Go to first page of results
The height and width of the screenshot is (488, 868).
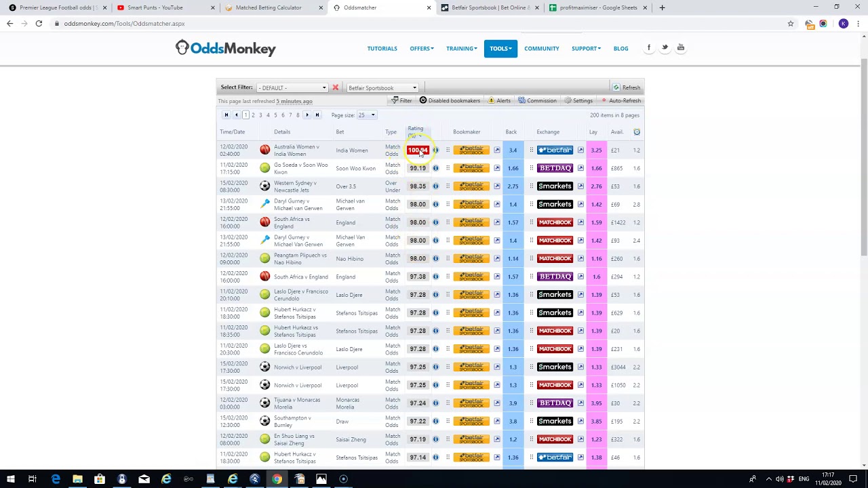point(226,115)
